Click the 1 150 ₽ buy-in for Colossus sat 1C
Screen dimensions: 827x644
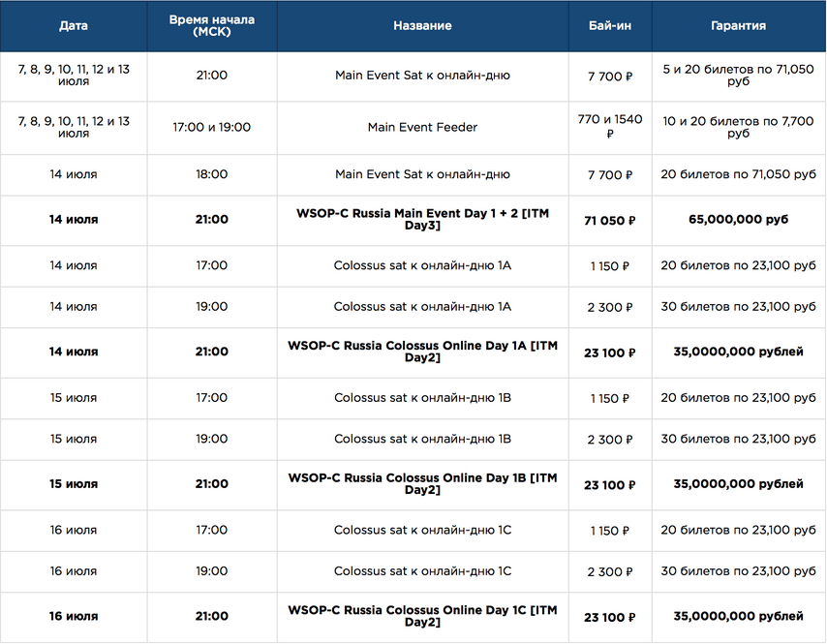coord(610,531)
